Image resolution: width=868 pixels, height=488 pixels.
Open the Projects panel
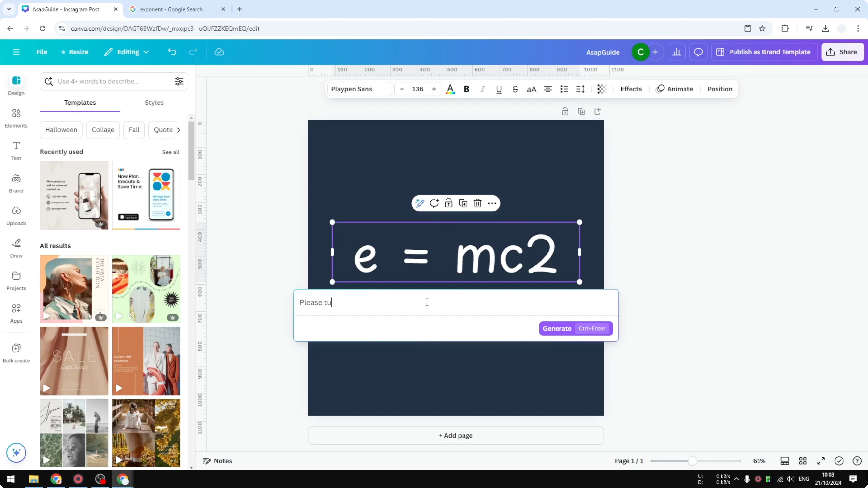(x=16, y=281)
